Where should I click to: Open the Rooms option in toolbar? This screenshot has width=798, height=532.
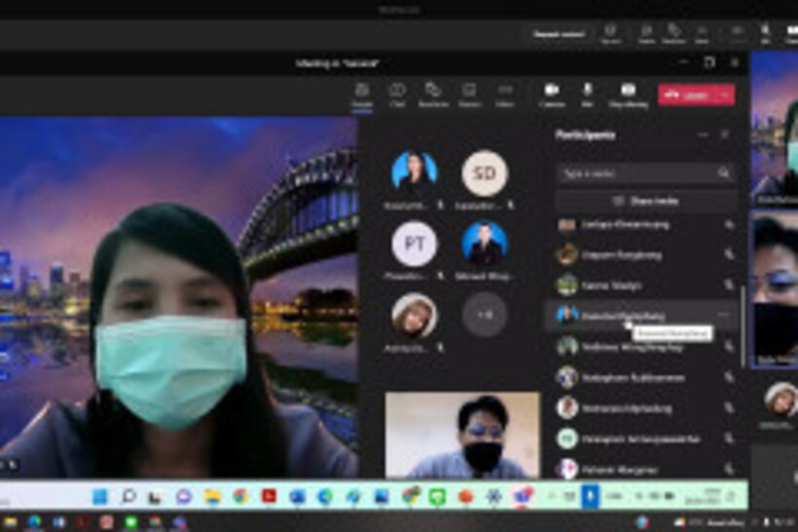[469, 93]
